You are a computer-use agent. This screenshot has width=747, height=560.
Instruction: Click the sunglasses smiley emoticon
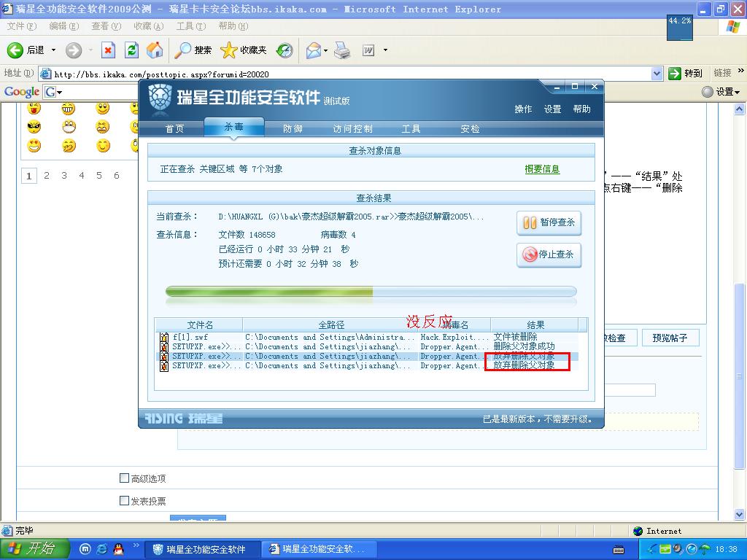tap(34, 127)
